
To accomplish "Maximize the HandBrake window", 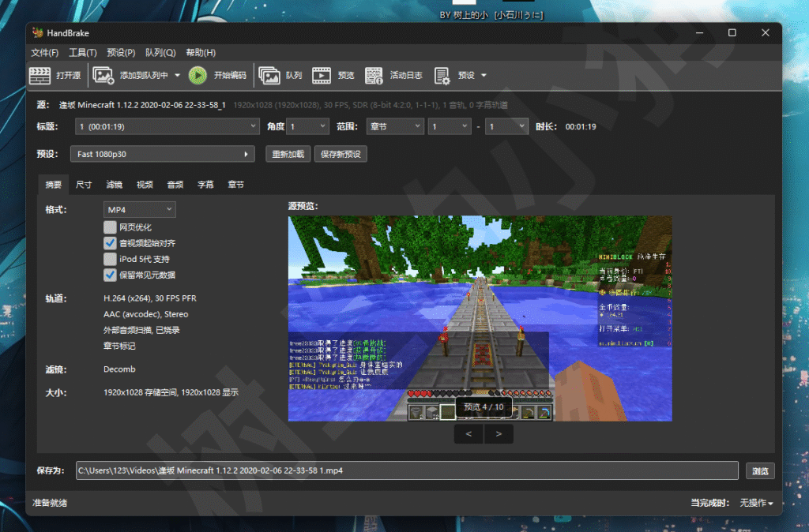I will pyautogui.click(x=732, y=33).
